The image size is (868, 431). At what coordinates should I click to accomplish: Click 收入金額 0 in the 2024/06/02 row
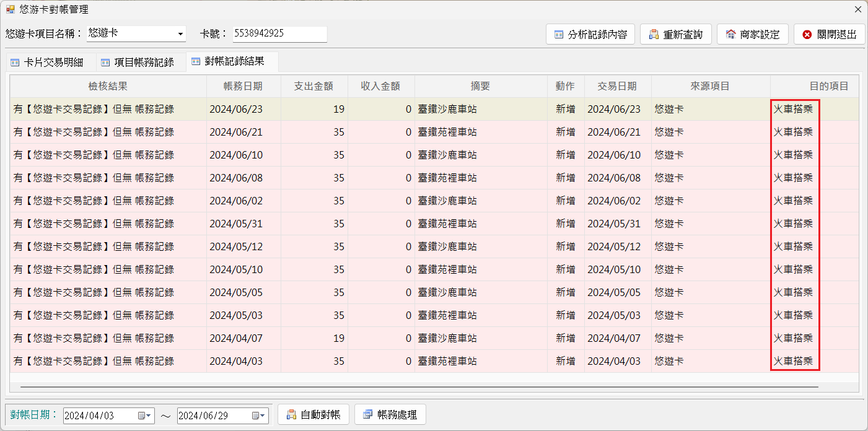[408, 201]
